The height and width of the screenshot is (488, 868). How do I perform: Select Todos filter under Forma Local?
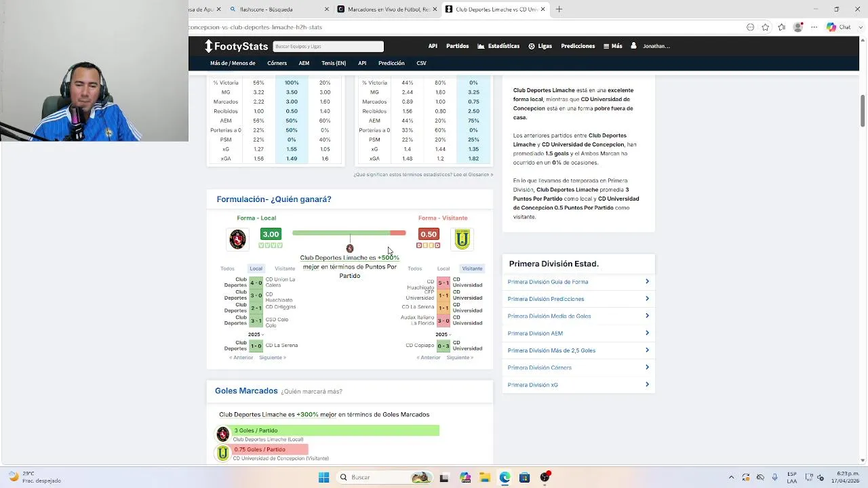pyautogui.click(x=228, y=268)
